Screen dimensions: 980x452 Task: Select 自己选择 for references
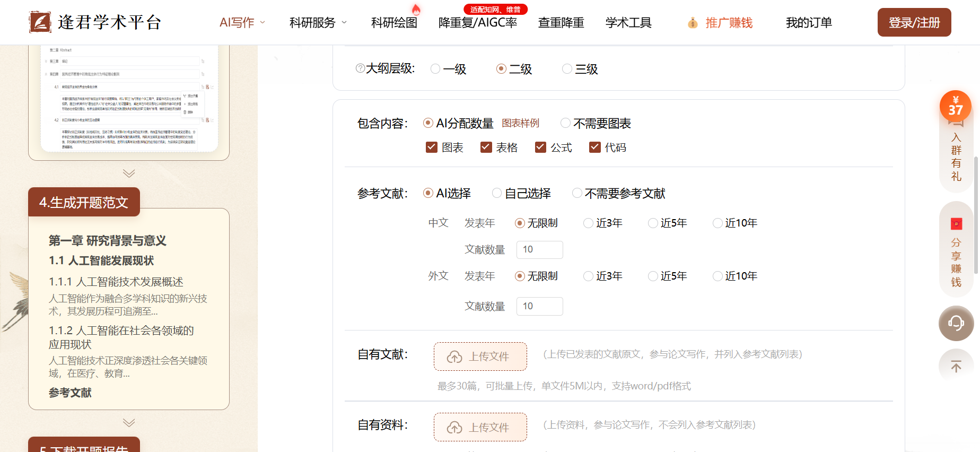pos(497,193)
